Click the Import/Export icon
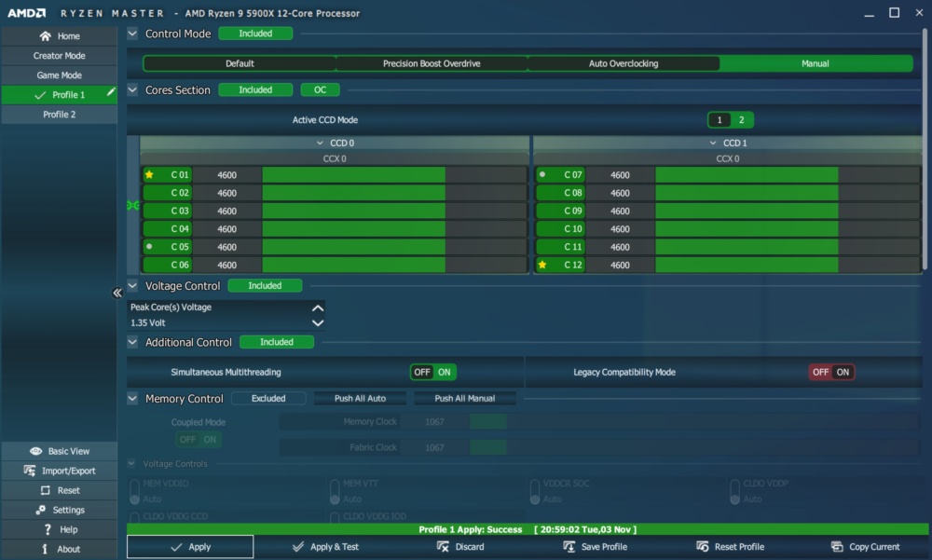 click(x=30, y=471)
